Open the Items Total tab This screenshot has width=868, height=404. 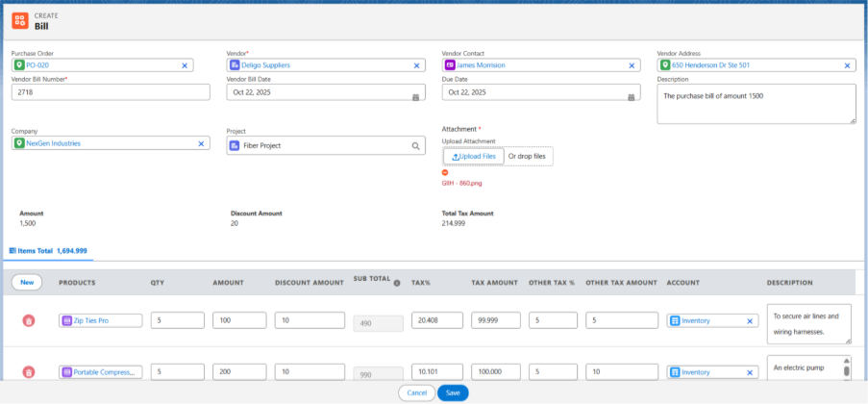click(48, 250)
